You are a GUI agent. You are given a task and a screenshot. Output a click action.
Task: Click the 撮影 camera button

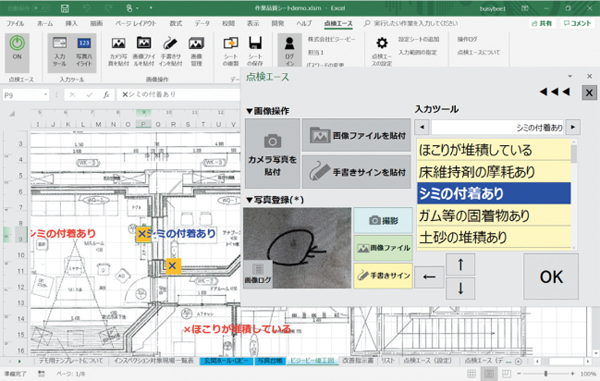point(383,220)
